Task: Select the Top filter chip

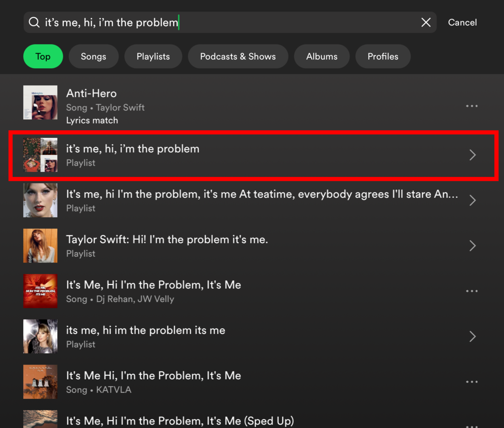Action: point(43,56)
